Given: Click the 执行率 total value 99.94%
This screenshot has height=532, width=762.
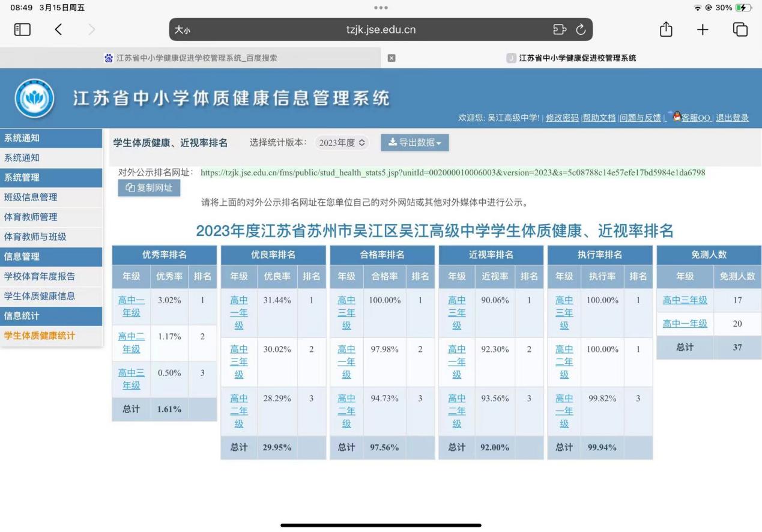Looking at the screenshot, I should 602,447.
